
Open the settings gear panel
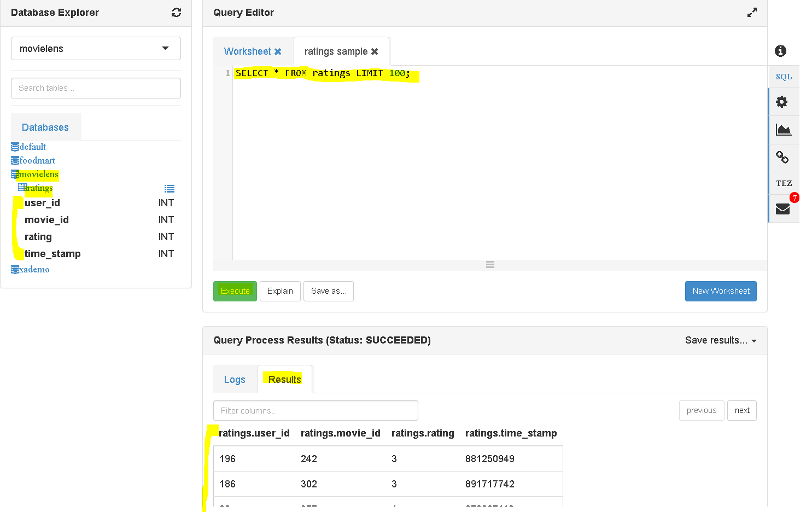tap(782, 102)
